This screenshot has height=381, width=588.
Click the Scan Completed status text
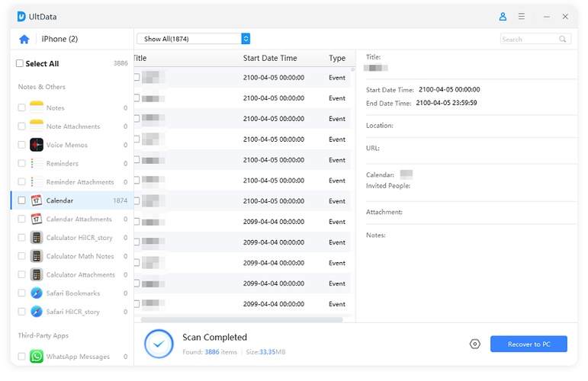point(214,337)
